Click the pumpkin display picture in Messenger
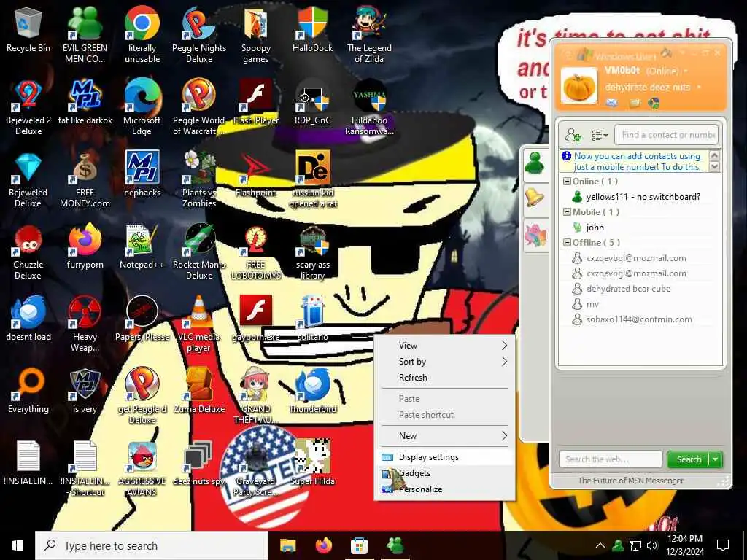Viewport: 747px width, 560px height. pyautogui.click(x=578, y=86)
